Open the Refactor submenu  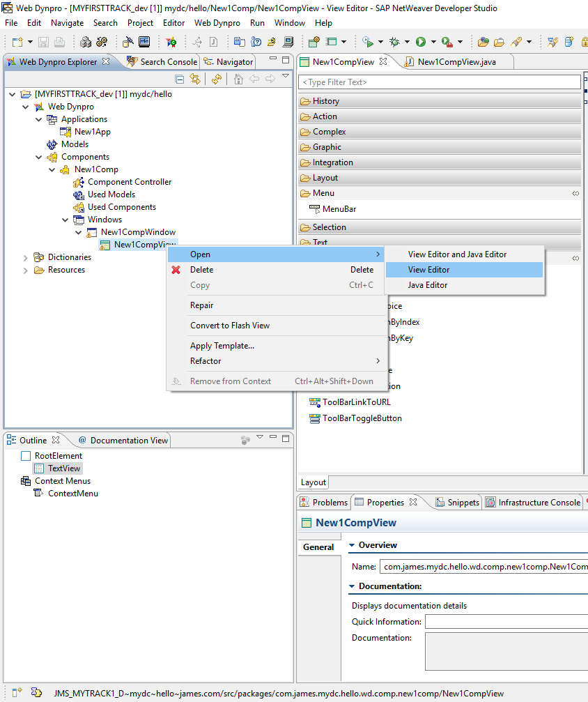tap(277, 361)
